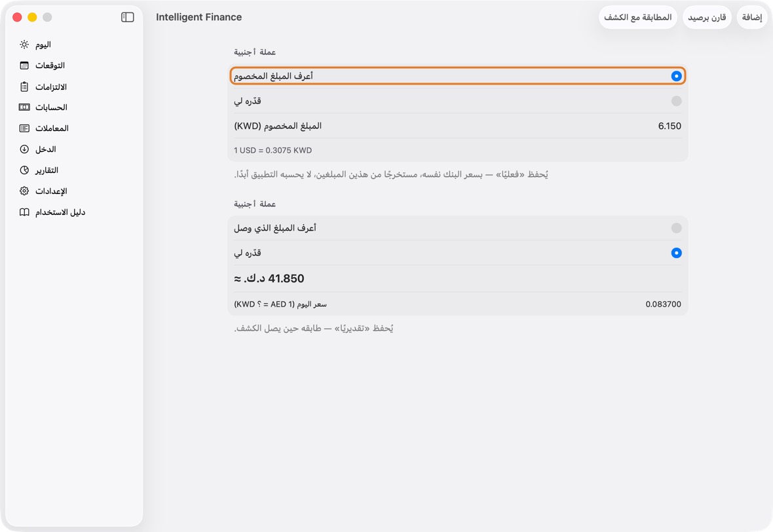Minimize the window with the yellow button
The width and height of the screenshot is (773, 532).
pyautogui.click(x=32, y=17)
